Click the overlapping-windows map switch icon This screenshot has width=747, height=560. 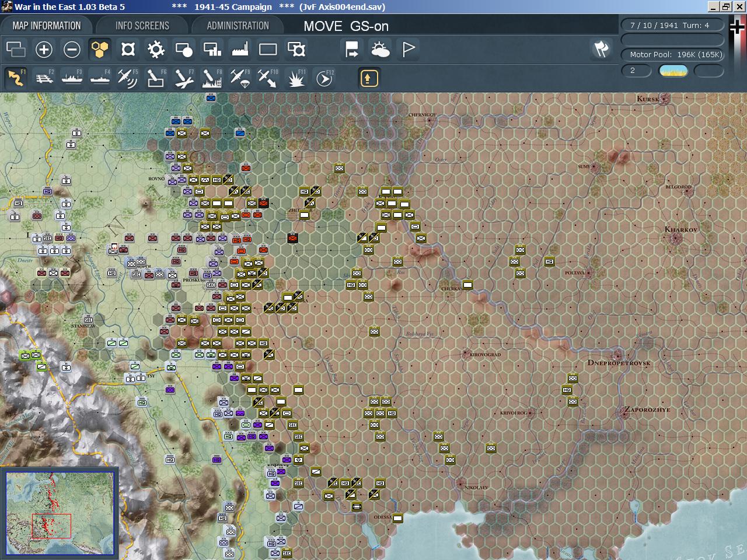[x=16, y=50]
